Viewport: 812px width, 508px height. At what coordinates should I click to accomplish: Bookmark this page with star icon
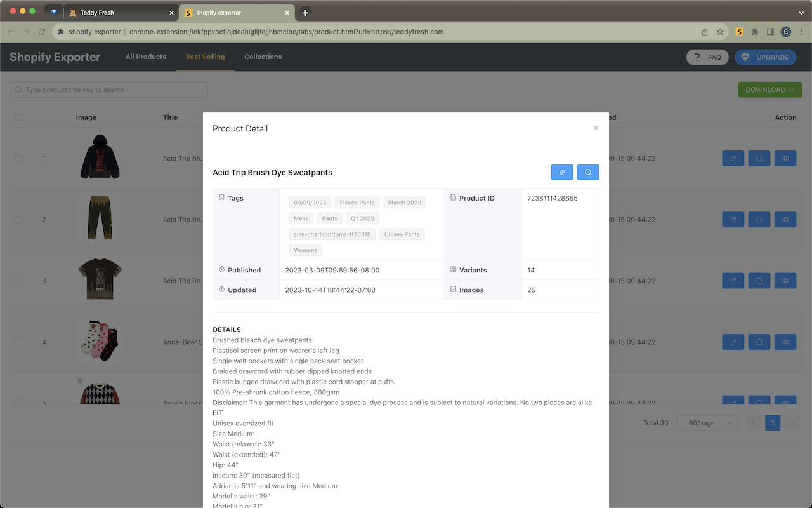(x=720, y=32)
